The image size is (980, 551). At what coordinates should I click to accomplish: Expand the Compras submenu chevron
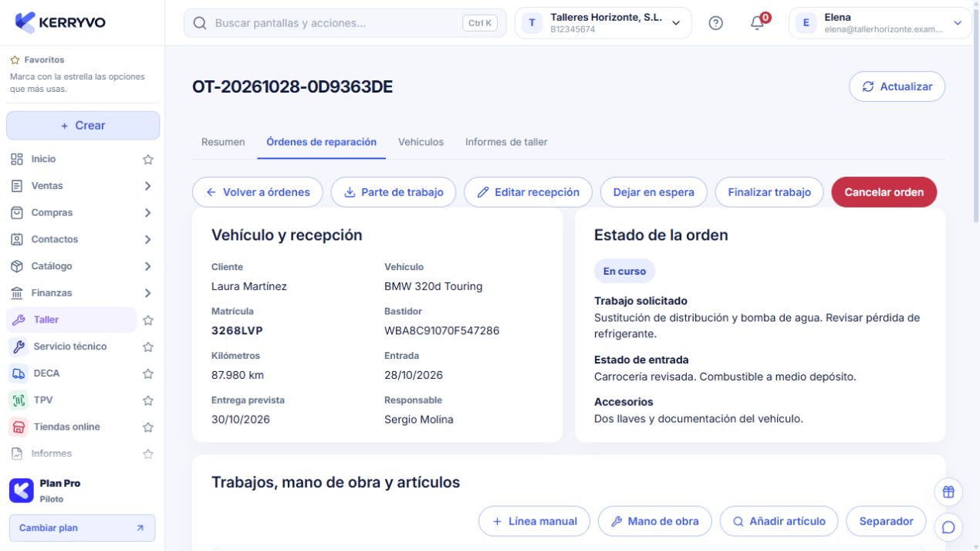(x=147, y=213)
